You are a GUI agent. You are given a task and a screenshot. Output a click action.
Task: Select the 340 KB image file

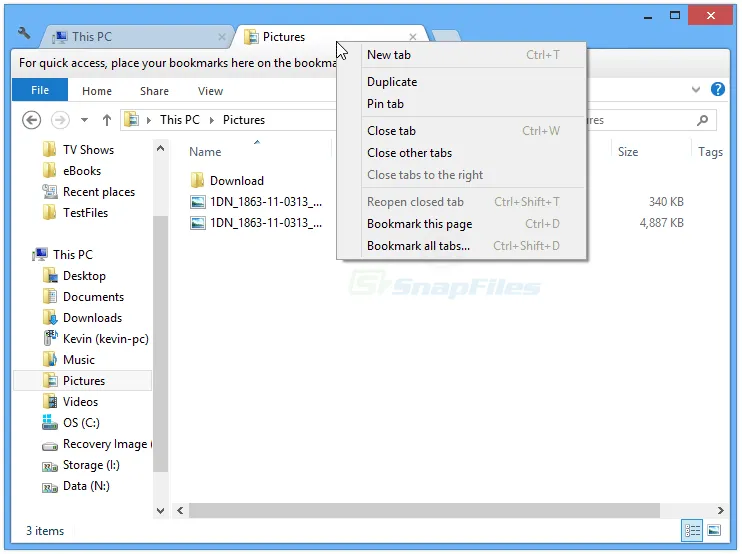click(x=256, y=202)
